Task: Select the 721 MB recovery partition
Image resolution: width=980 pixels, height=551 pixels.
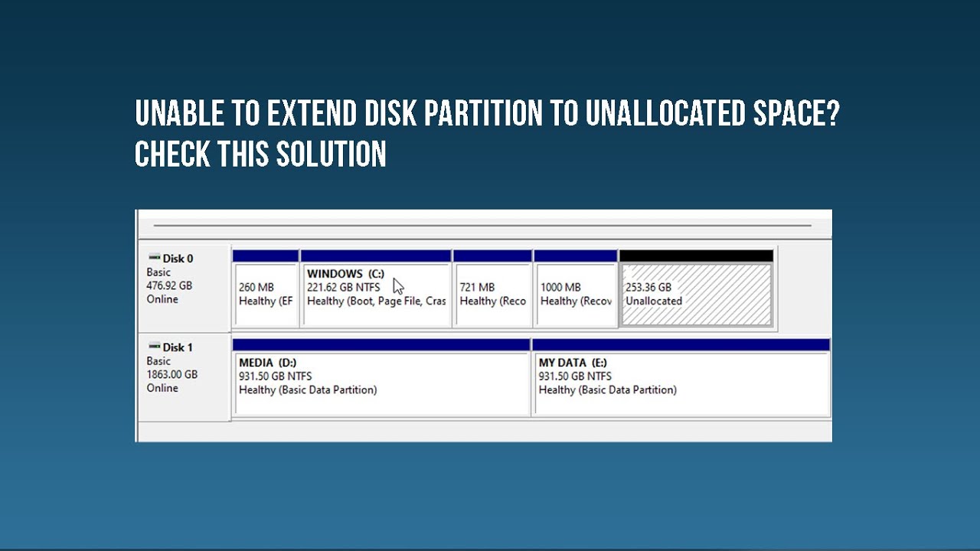Action: point(492,289)
